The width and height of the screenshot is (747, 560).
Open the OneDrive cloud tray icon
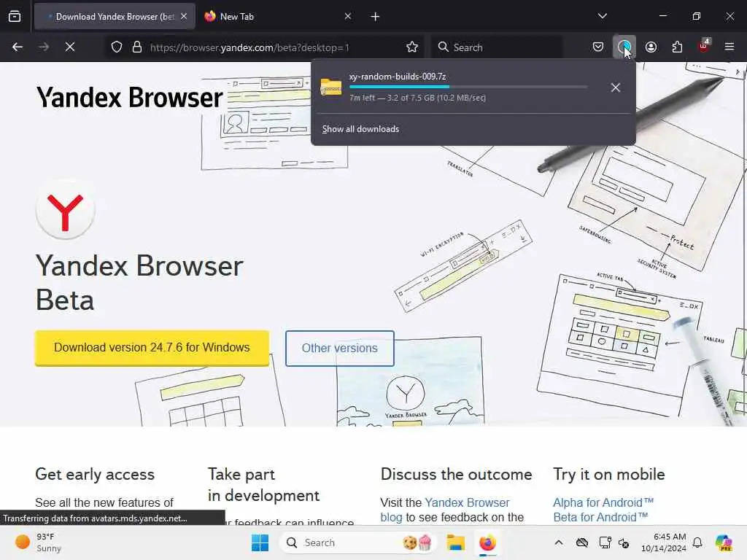582,542
